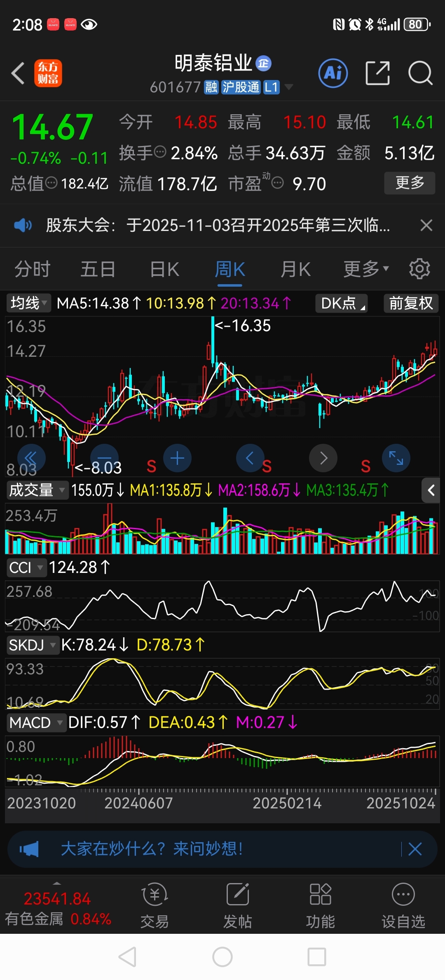445x980 pixels.
Task: Tap the 沪股通 badge
Action: pyautogui.click(x=241, y=87)
